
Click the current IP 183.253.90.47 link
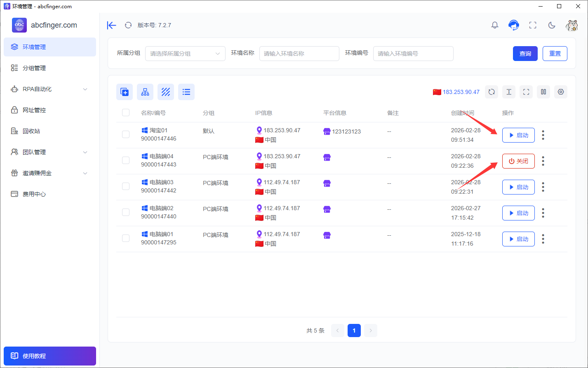point(461,92)
